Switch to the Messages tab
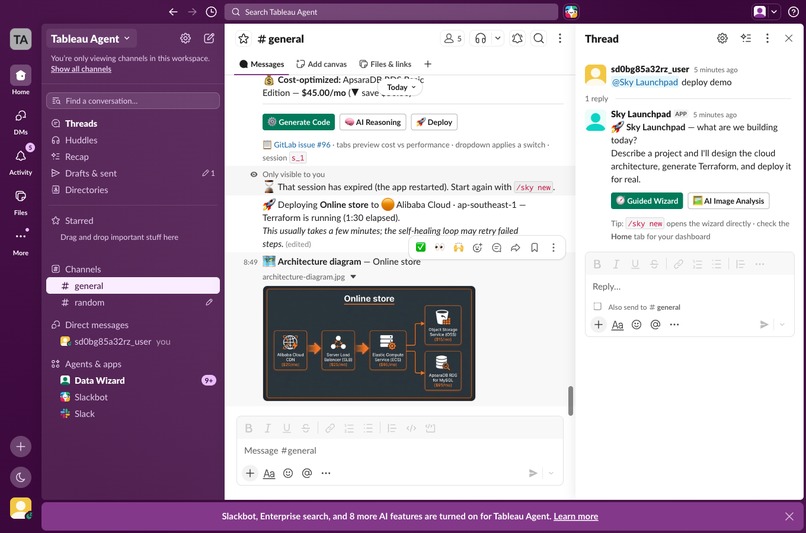Image resolution: width=806 pixels, height=533 pixels. (262, 64)
